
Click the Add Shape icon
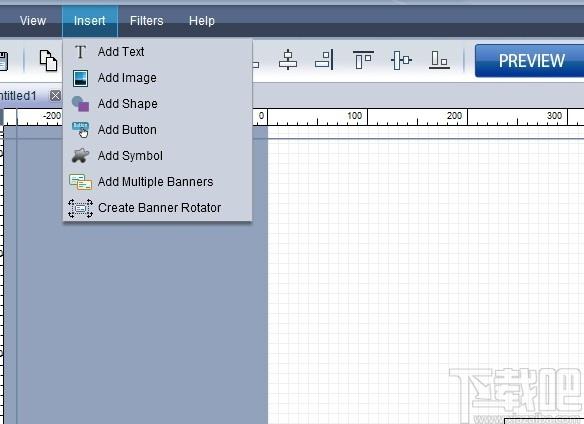point(80,104)
